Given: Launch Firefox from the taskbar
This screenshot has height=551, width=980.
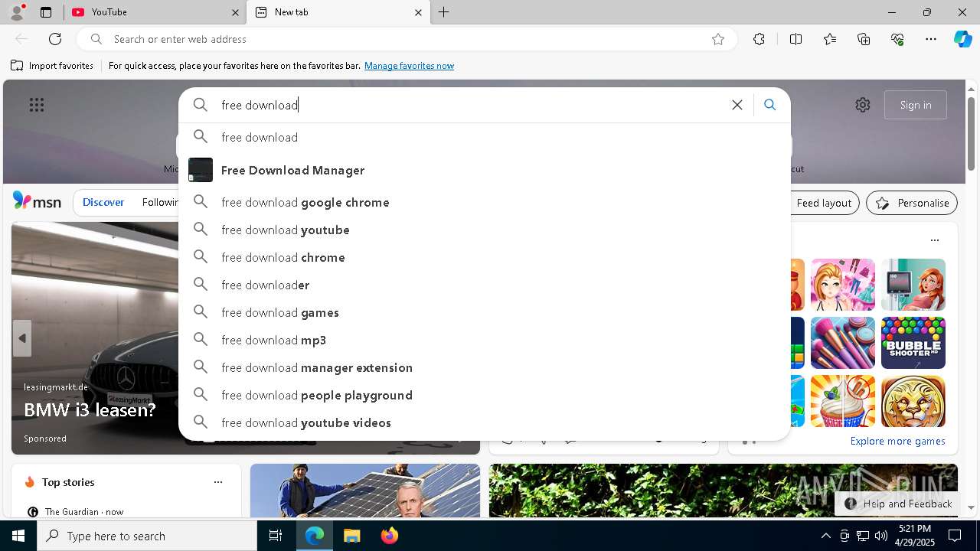Looking at the screenshot, I should point(389,536).
